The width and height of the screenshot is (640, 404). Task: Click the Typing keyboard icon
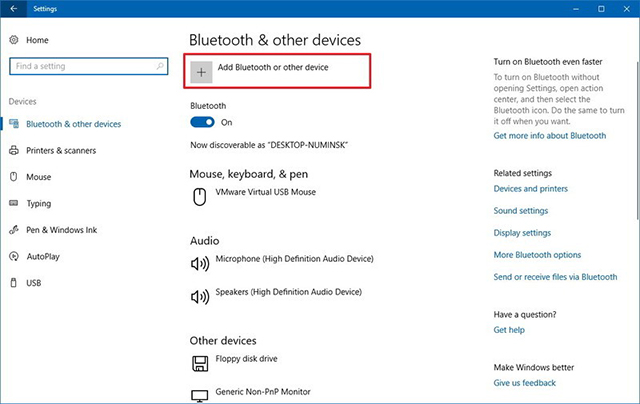[x=14, y=203]
